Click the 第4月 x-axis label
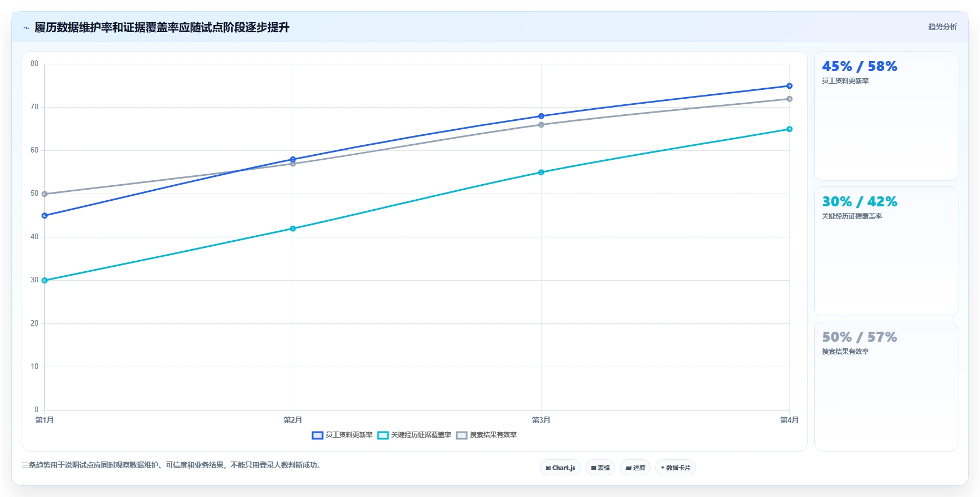 coord(789,420)
